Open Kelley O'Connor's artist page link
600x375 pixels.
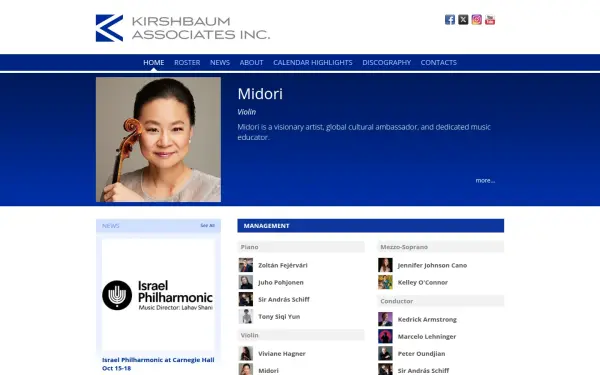(x=423, y=282)
